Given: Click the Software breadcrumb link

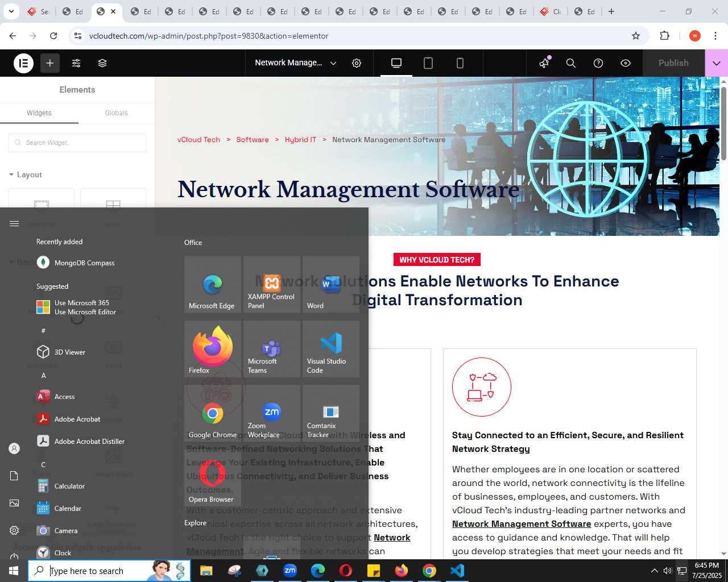Looking at the screenshot, I should tap(253, 140).
